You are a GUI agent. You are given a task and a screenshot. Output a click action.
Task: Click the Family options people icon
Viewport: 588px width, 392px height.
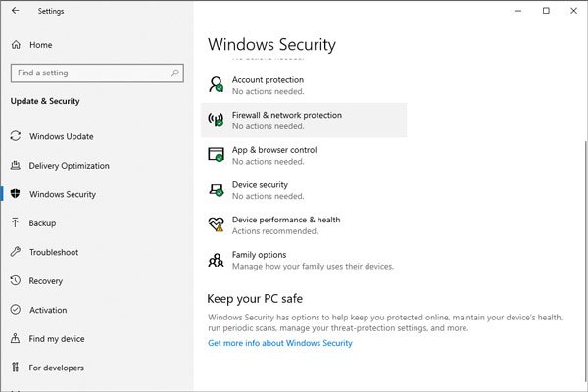point(216,260)
